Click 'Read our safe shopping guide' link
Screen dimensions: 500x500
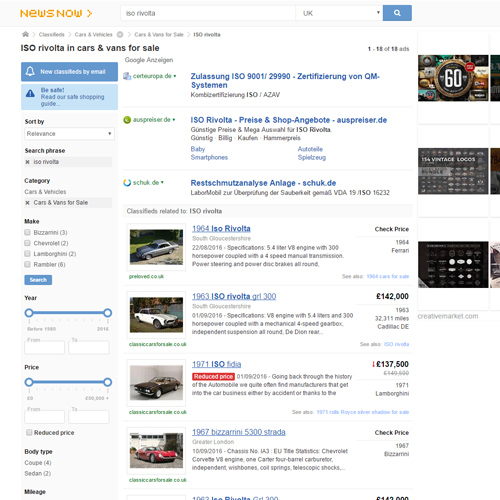click(72, 100)
